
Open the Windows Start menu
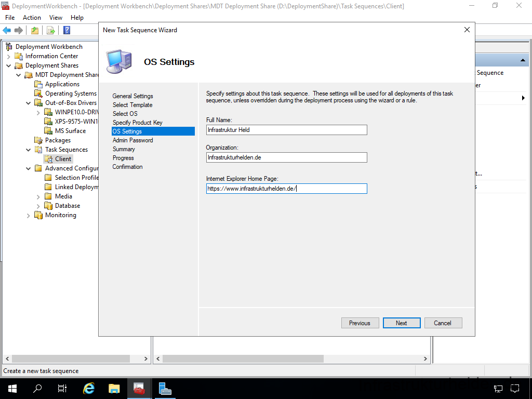pos(12,389)
